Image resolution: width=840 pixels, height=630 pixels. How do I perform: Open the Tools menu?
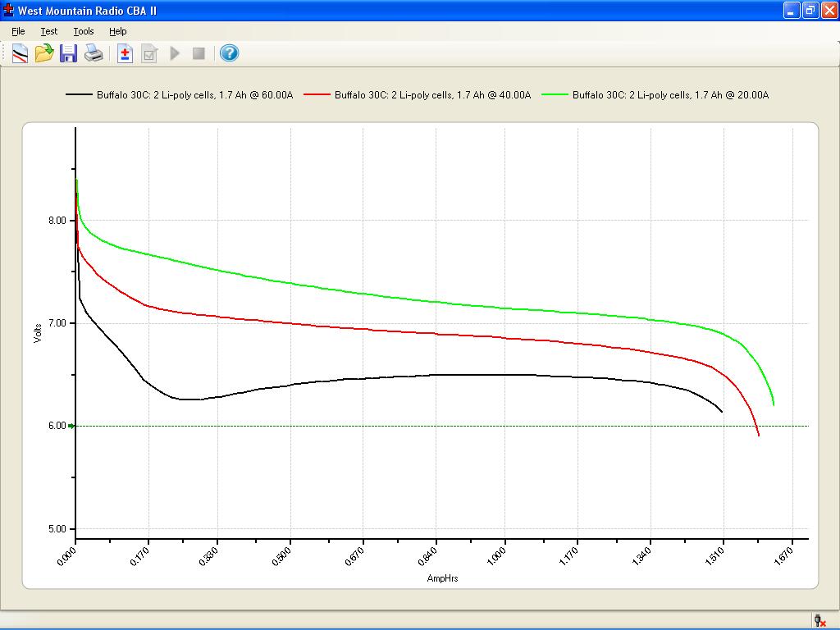tap(84, 31)
